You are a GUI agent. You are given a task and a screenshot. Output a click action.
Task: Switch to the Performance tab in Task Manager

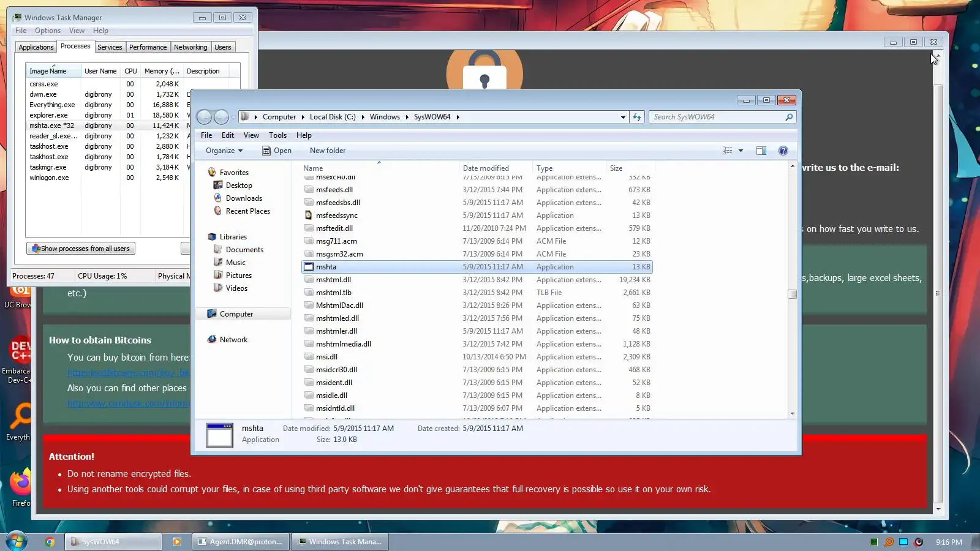coord(148,47)
